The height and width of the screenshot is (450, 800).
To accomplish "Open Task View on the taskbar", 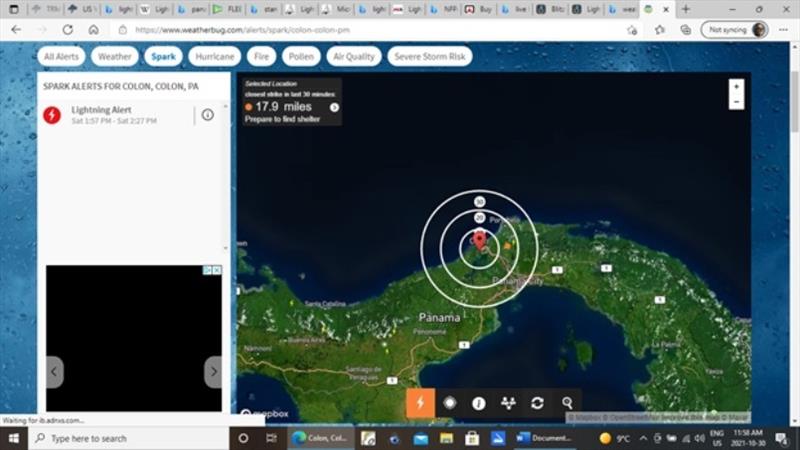I will pyautogui.click(x=271, y=438).
